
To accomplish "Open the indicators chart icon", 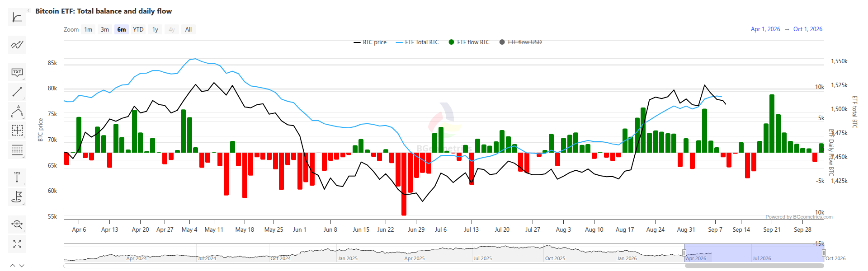I will [17, 18].
